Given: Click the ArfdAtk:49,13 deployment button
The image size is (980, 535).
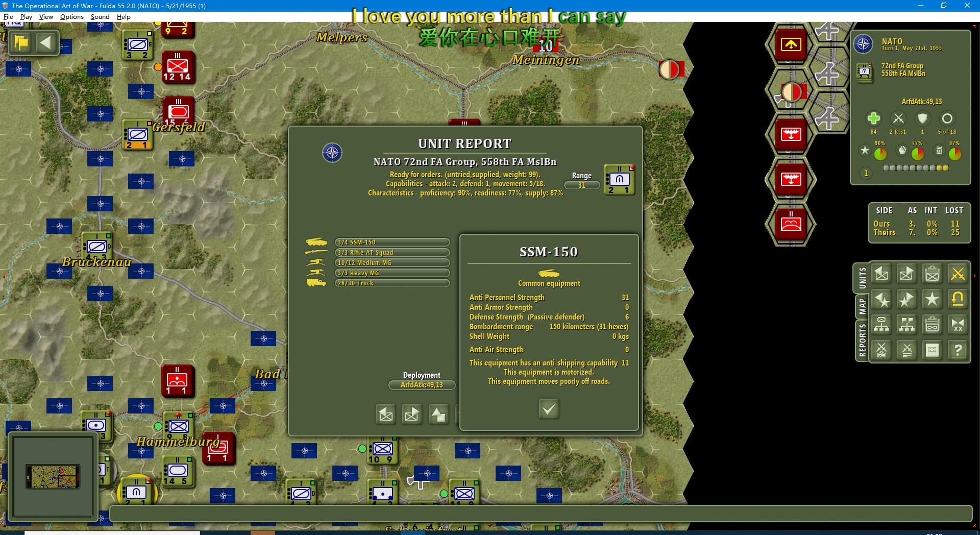Looking at the screenshot, I should (x=422, y=385).
